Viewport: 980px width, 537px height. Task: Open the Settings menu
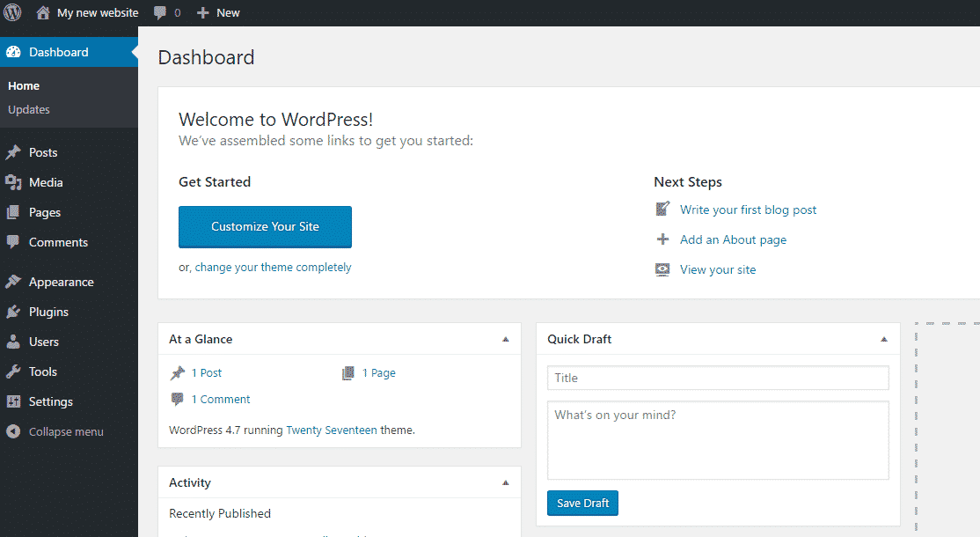51,402
